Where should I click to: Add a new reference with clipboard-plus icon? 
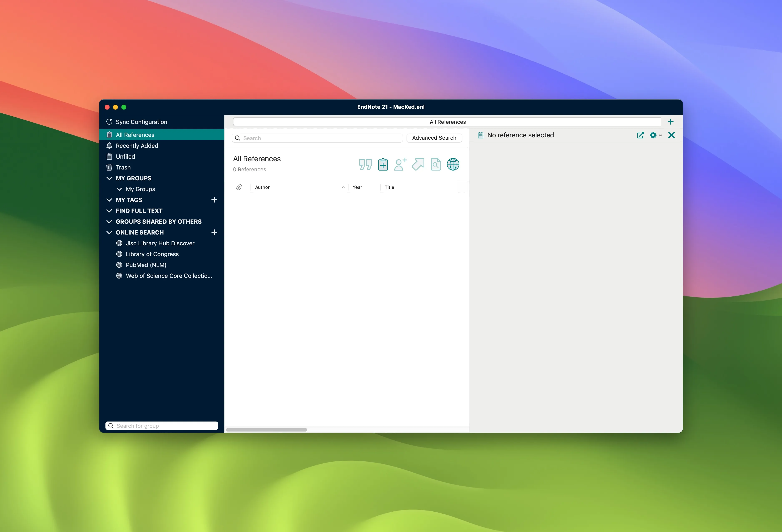point(383,164)
